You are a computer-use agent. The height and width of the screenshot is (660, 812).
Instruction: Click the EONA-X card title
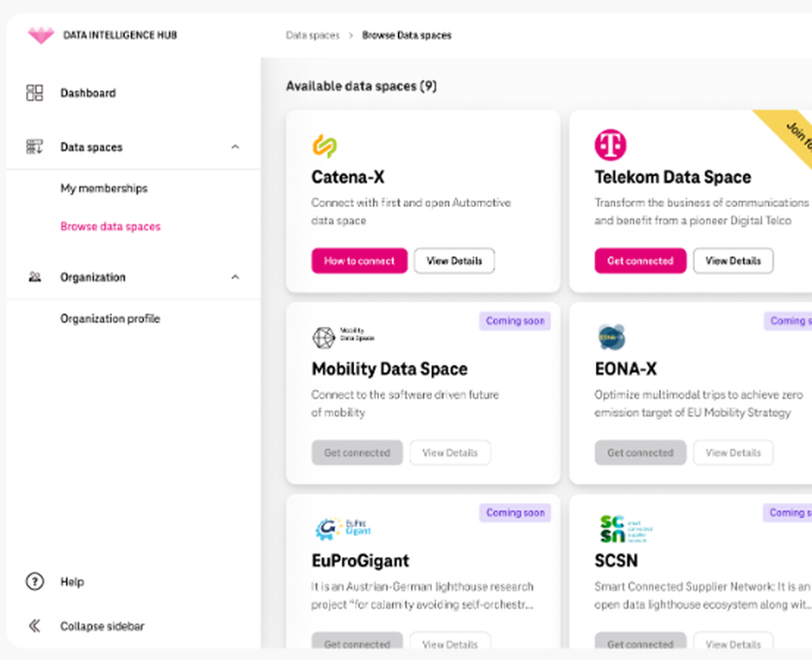(625, 369)
